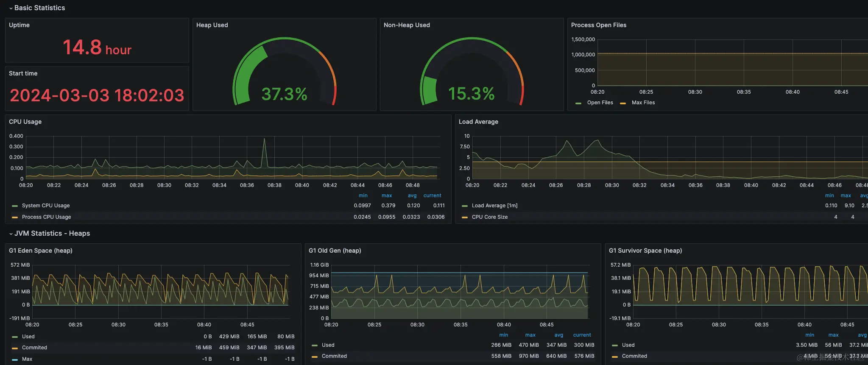Open the G1 Eden Space (heap) title
Viewport: 868px width, 365px height.
[41, 251]
